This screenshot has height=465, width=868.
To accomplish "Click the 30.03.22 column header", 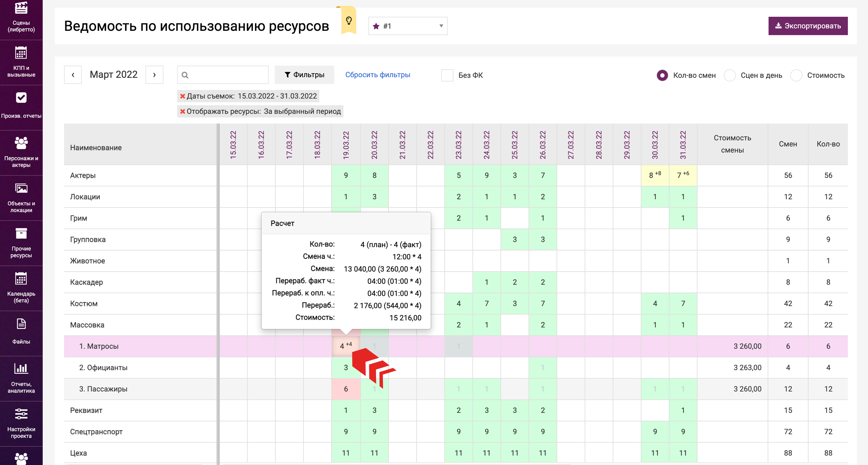I will click(655, 145).
